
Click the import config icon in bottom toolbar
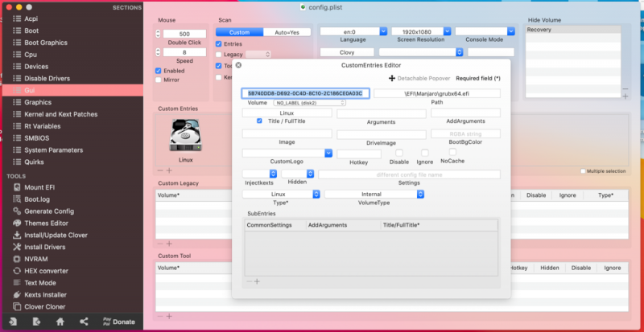pos(13,322)
